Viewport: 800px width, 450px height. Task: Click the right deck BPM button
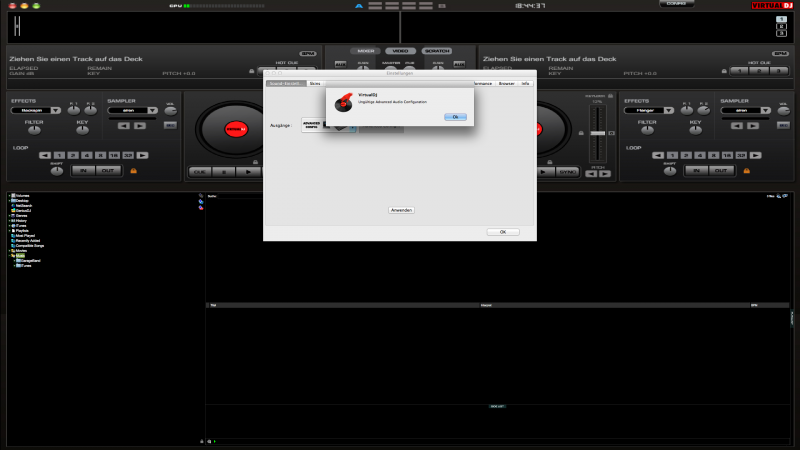click(x=780, y=54)
